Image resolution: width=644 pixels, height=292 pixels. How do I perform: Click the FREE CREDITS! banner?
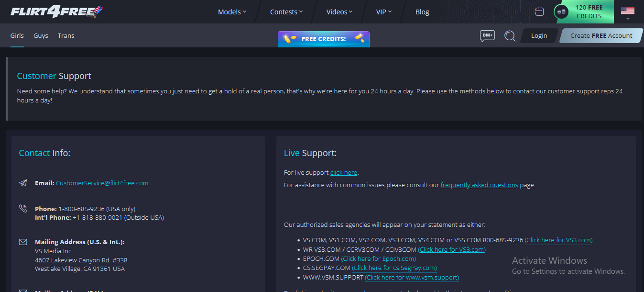click(324, 39)
